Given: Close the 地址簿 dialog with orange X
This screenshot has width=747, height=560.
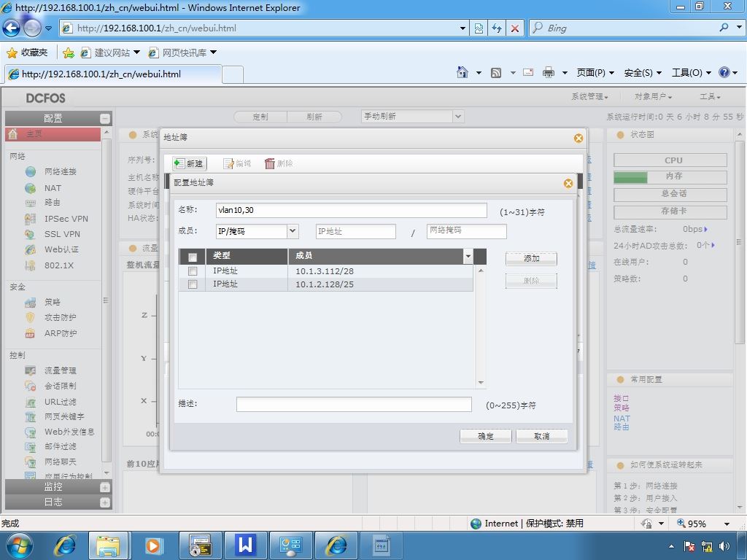Looking at the screenshot, I should pyautogui.click(x=578, y=138).
